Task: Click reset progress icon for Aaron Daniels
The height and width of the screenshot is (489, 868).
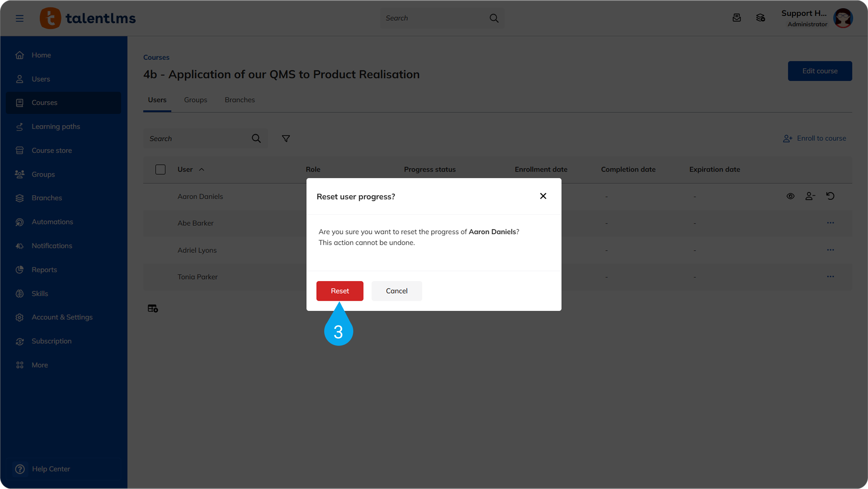Action: (x=830, y=196)
